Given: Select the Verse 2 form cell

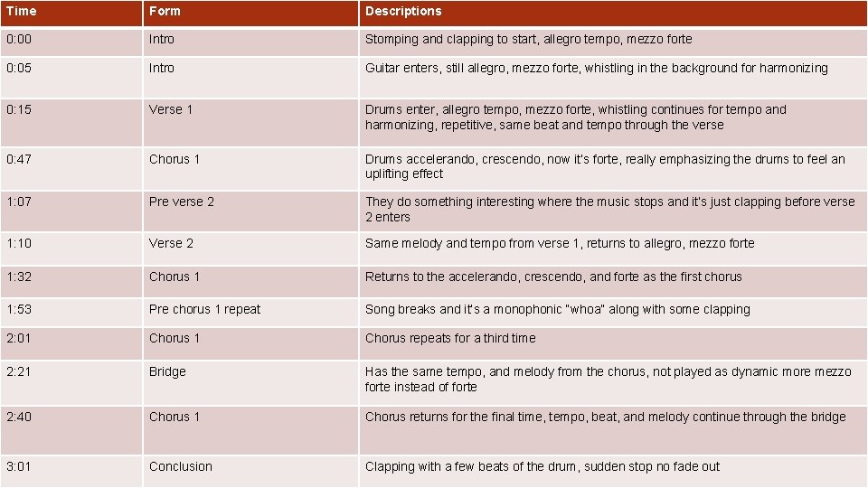Looking at the screenshot, I should tap(171, 243).
